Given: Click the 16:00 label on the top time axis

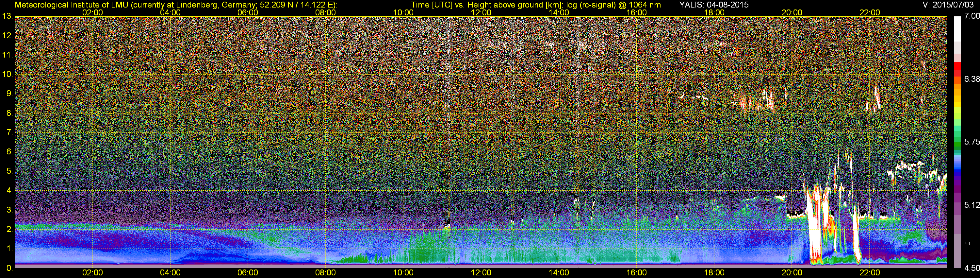Looking at the screenshot, I should click(x=636, y=12).
